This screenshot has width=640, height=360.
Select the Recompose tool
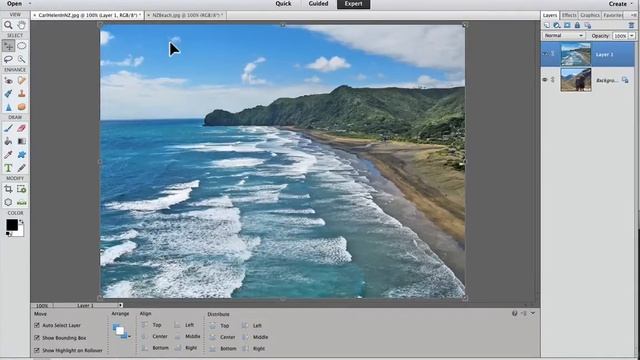pos(22,189)
